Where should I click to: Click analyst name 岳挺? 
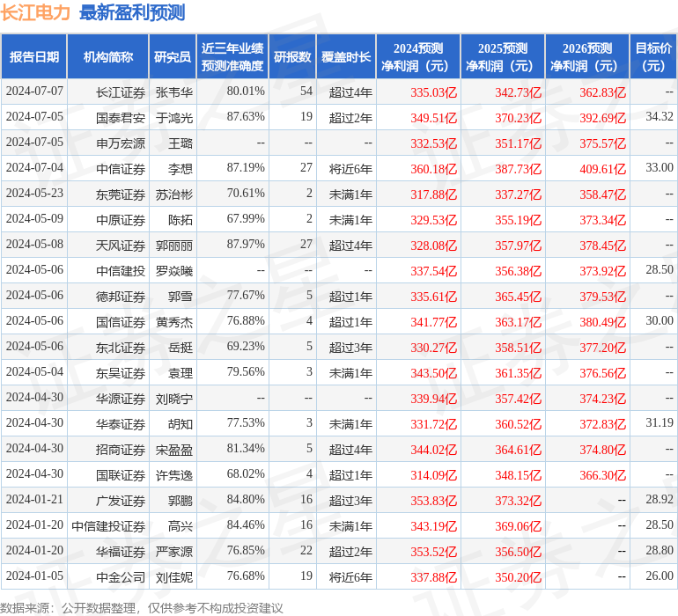click(181, 347)
